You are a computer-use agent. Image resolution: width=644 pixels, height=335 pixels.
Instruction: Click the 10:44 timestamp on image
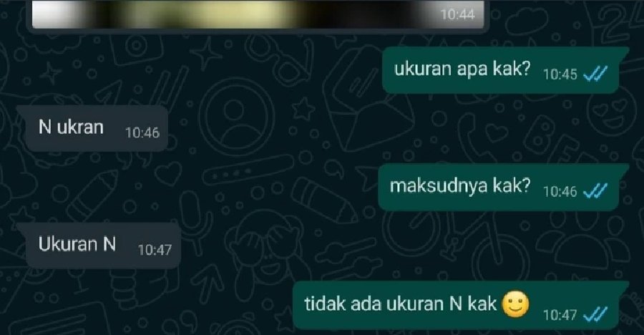click(457, 15)
